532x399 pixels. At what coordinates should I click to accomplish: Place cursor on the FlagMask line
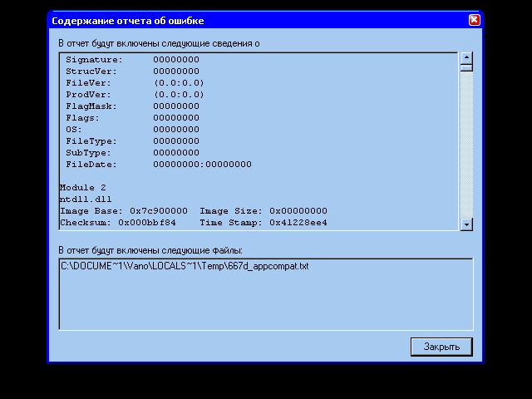point(132,106)
